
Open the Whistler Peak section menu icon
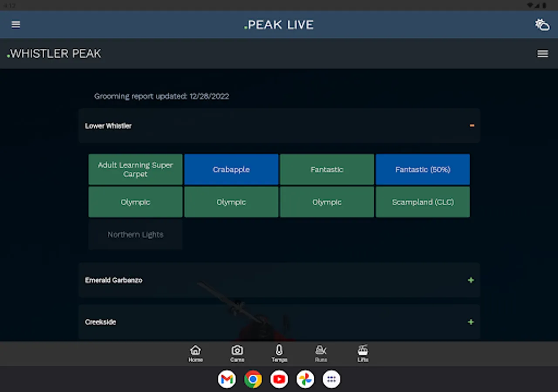pyautogui.click(x=543, y=54)
